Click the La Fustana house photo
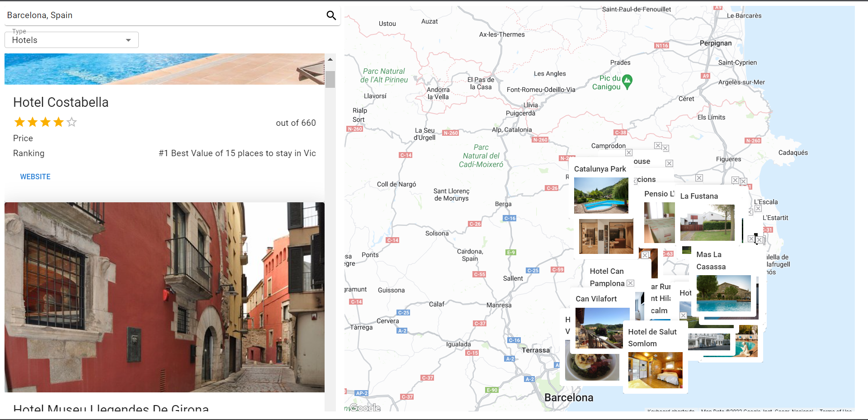 708,223
